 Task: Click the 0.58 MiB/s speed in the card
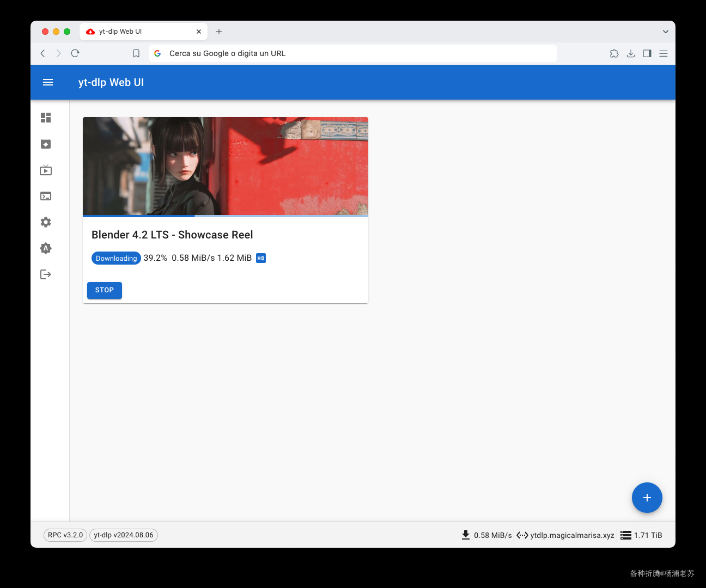193,258
